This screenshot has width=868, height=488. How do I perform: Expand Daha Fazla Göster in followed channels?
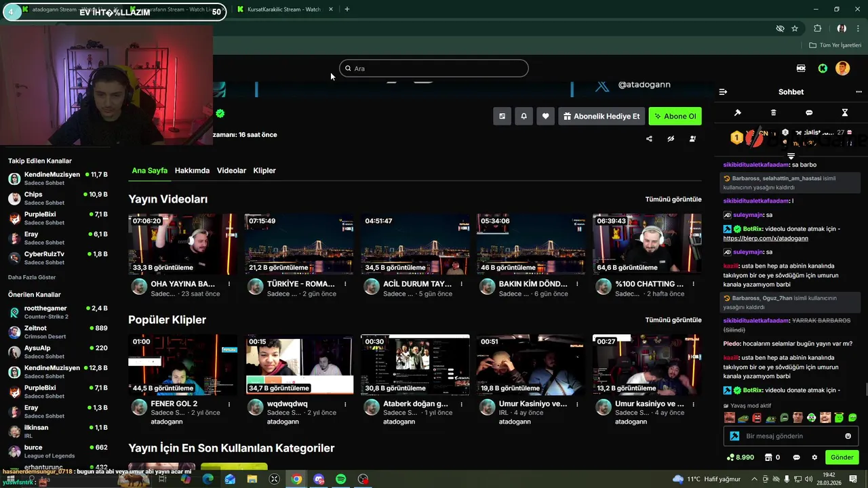(x=32, y=277)
